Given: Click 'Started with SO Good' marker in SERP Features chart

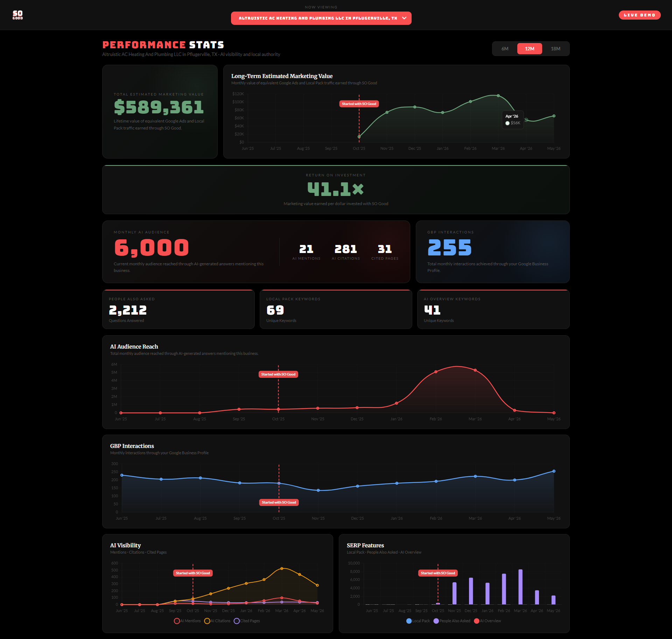Looking at the screenshot, I should (438, 573).
